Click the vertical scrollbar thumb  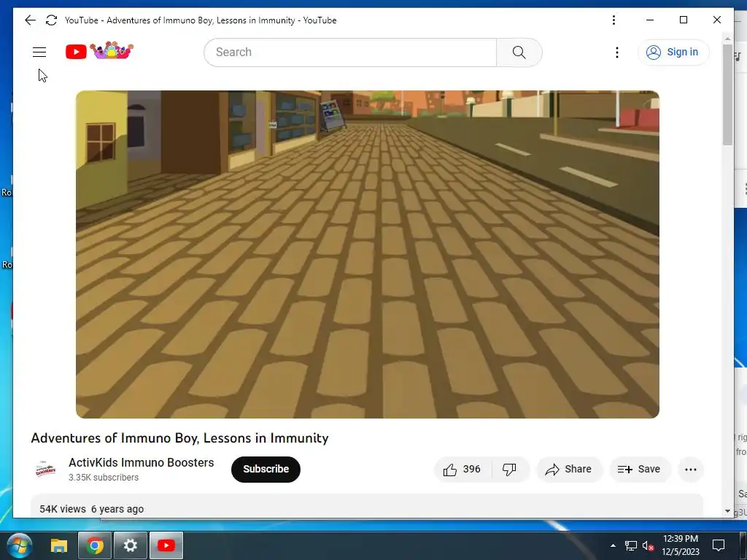727,94
